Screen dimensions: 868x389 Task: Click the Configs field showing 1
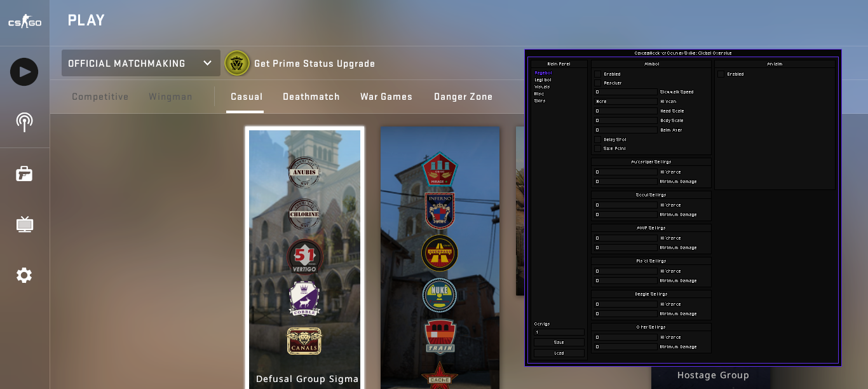(x=559, y=332)
